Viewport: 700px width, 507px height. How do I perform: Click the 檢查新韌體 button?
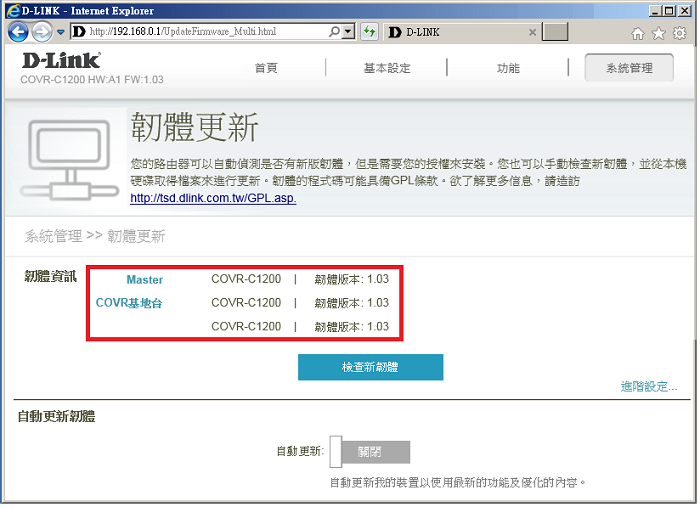pyautogui.click(x=370, y=367)
